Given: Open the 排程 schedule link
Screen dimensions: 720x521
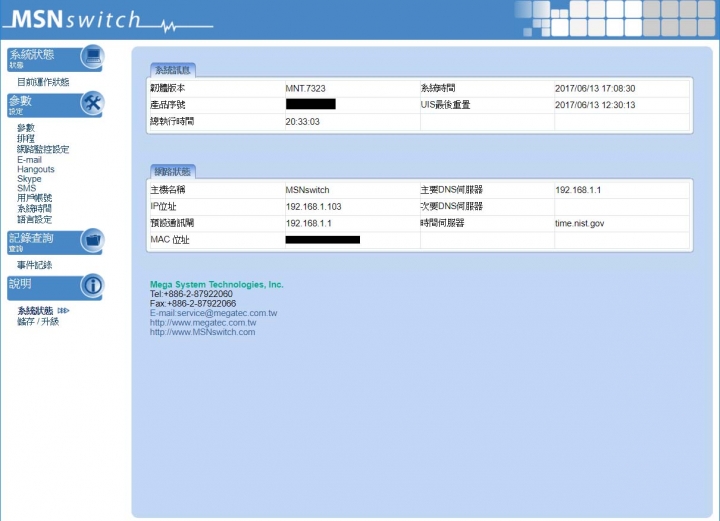Looking at the screenshot, I should pos(26,138).
